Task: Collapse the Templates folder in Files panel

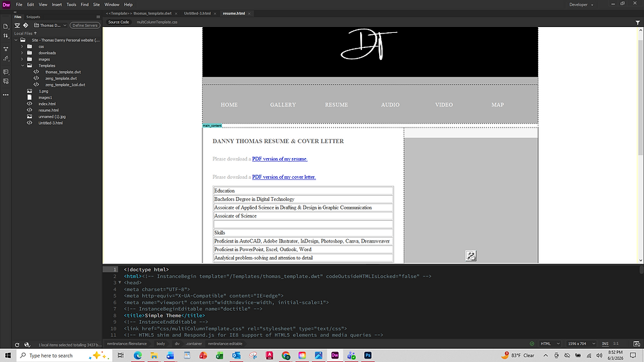Action: pyautogui.click(x=22, y=66)
